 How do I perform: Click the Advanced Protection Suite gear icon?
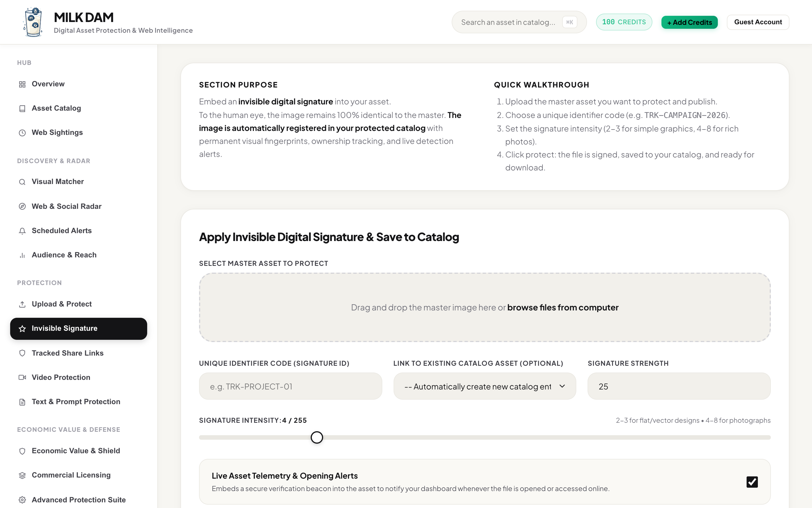[22, 500]
